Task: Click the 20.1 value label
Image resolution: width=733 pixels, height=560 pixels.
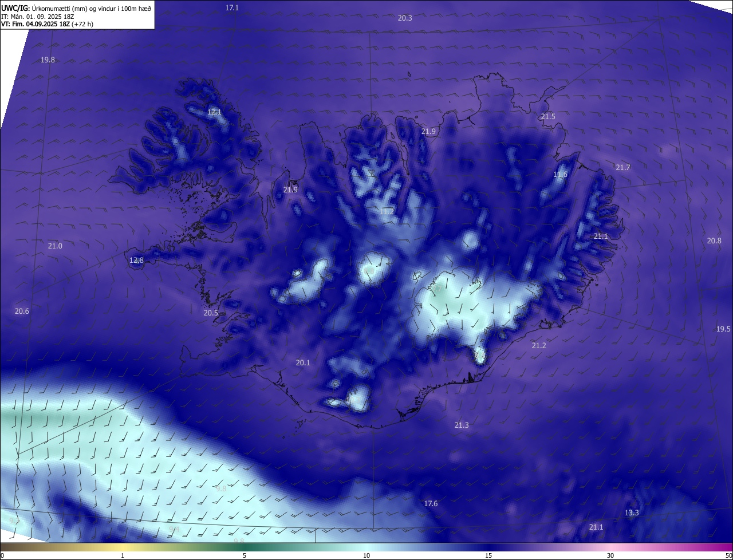Action: [303, 363]
